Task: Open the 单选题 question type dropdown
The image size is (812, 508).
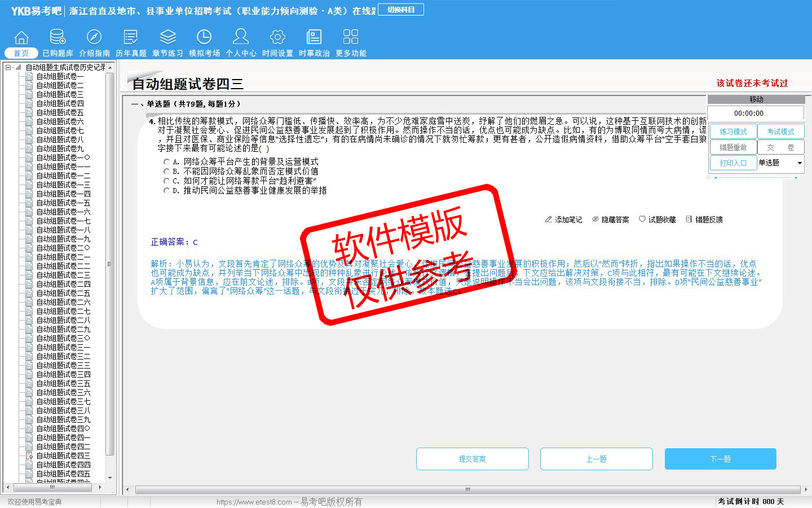Action: click(799, 163)
